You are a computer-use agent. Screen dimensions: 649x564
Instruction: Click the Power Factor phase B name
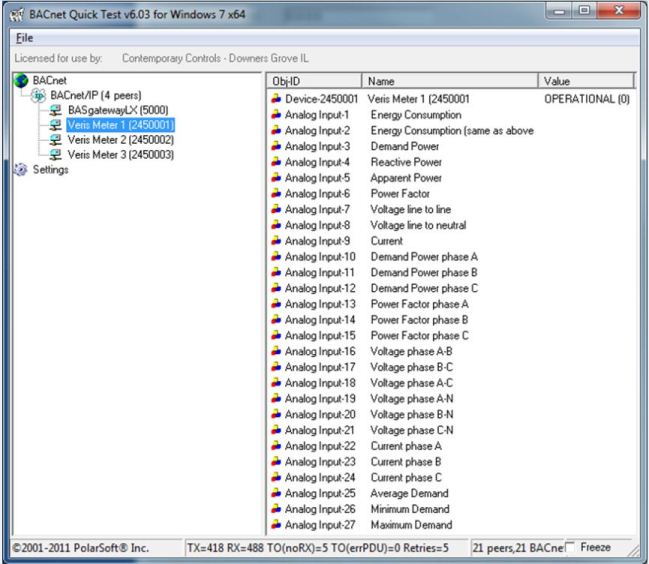(x=419, y=320)
